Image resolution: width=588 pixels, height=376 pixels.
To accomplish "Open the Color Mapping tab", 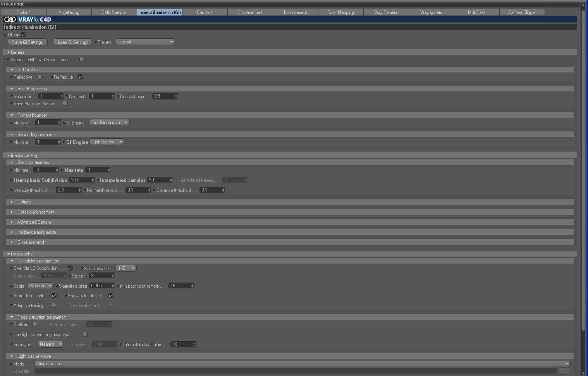I will (340, 12).
